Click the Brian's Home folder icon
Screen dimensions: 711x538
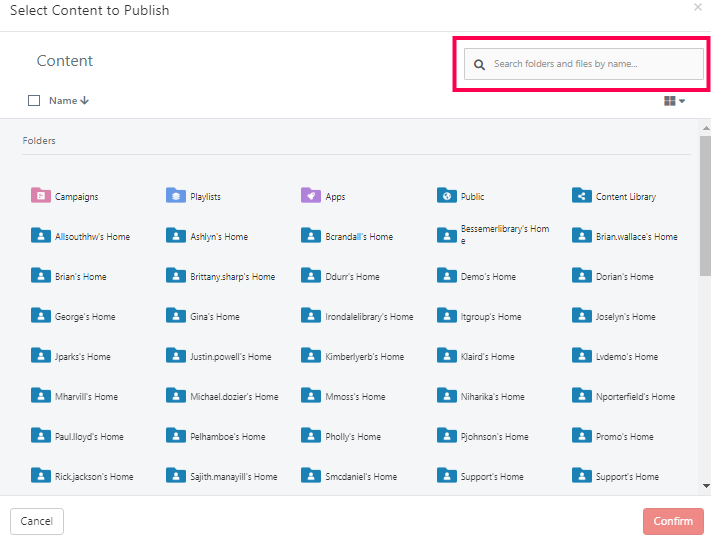click(x=40, y=275)
